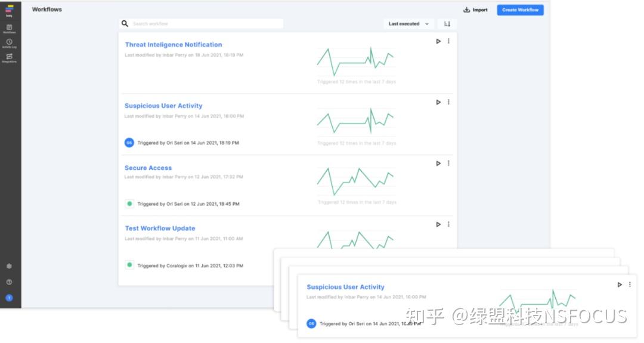Click the green status icon for Test Workflow Update
This screenshot has width=644, height=343.
click(x=129, y=265)
